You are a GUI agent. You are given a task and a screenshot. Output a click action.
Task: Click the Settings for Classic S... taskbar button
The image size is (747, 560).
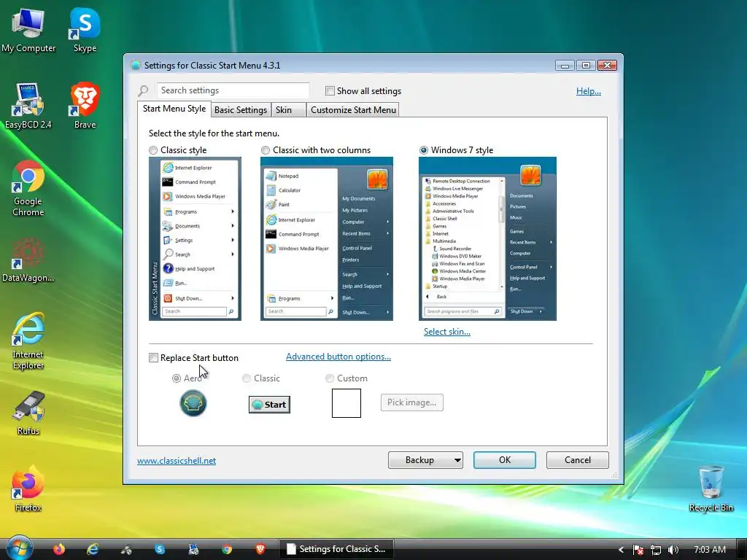point(336,549)
